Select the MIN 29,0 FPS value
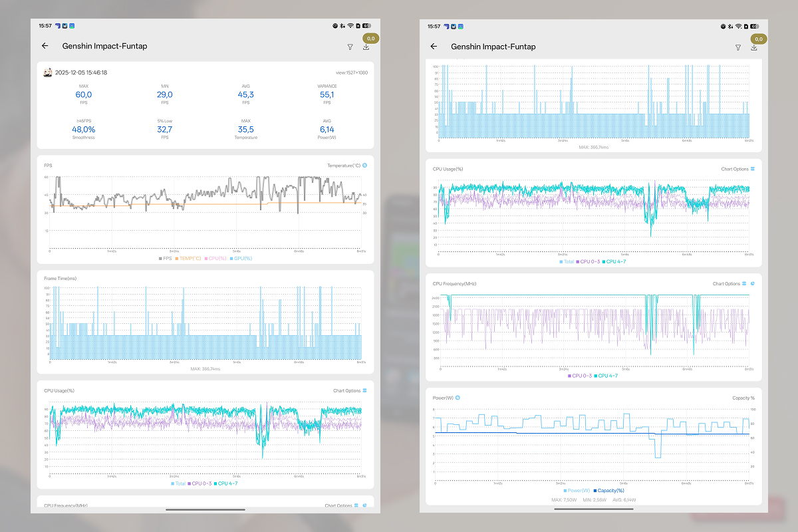Image resolution: width=798 pixels, height=532 pixels. pos(165,95)
